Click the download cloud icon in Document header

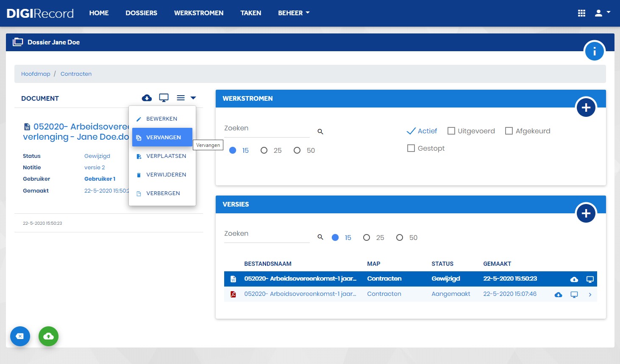point(147,98)
